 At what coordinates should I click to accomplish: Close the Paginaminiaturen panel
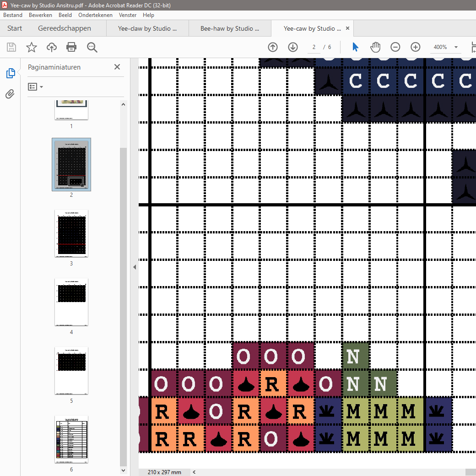[x=117, y=67]
